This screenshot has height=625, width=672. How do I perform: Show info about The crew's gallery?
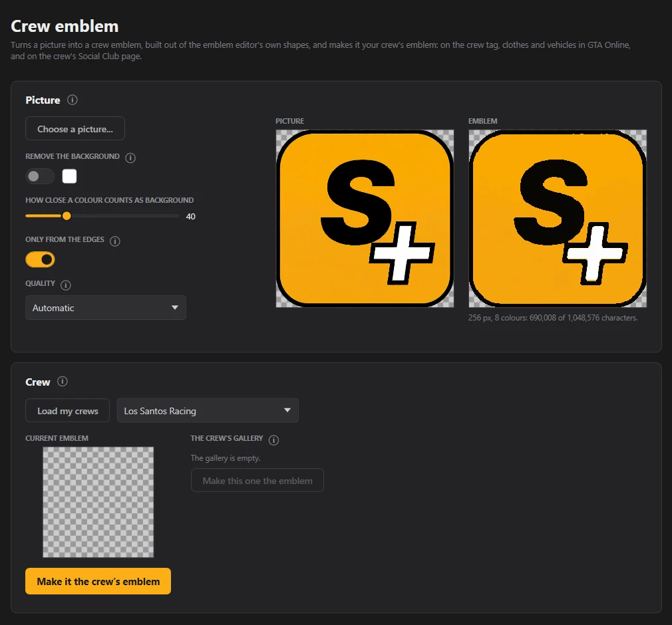click(x=273, y=439)
